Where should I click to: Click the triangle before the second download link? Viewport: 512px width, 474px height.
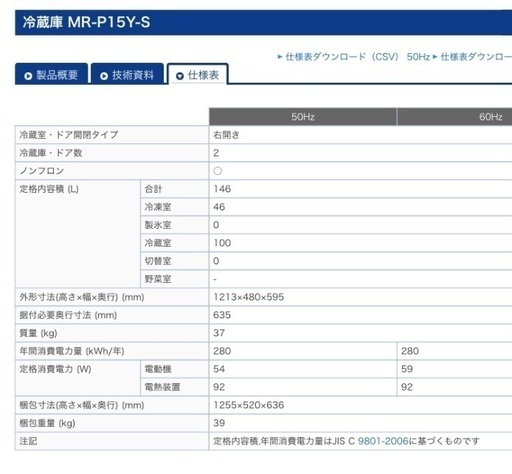[x=435, y=57]
